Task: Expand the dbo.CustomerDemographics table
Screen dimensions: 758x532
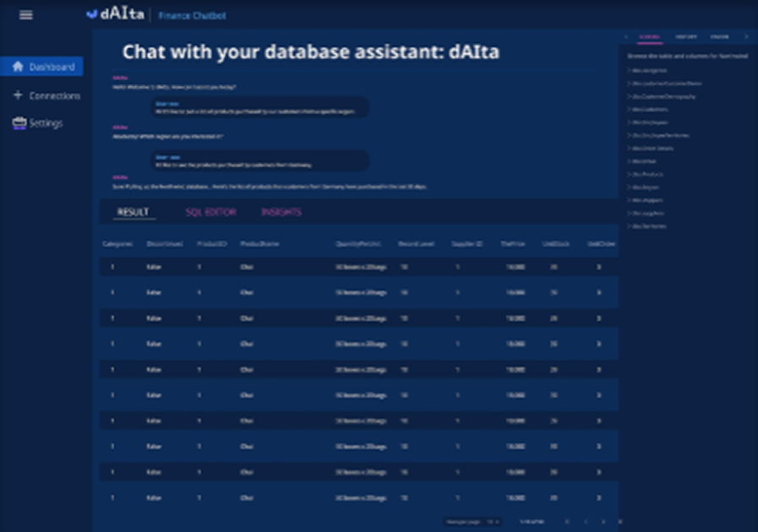Action: tap(662, 96)
